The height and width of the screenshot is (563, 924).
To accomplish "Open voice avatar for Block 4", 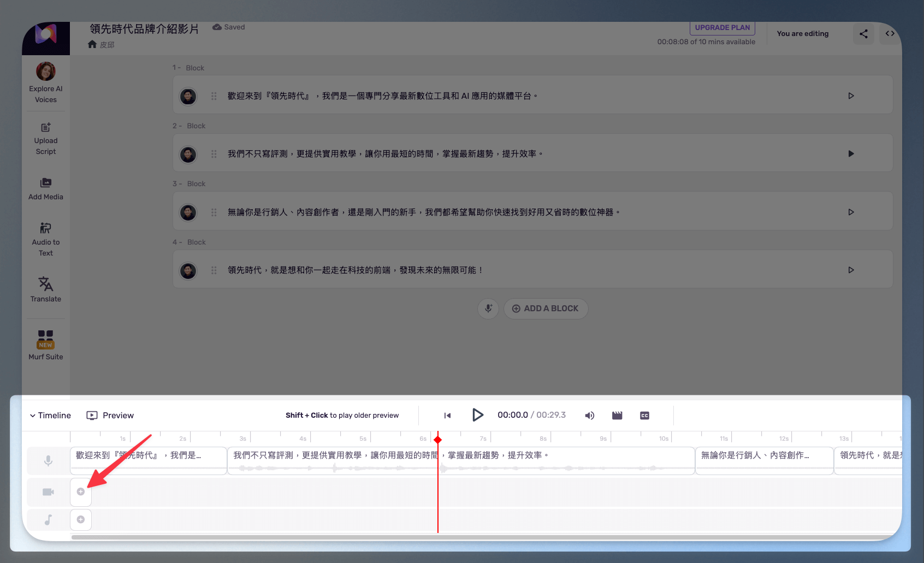I will click(x=188, y=270).
